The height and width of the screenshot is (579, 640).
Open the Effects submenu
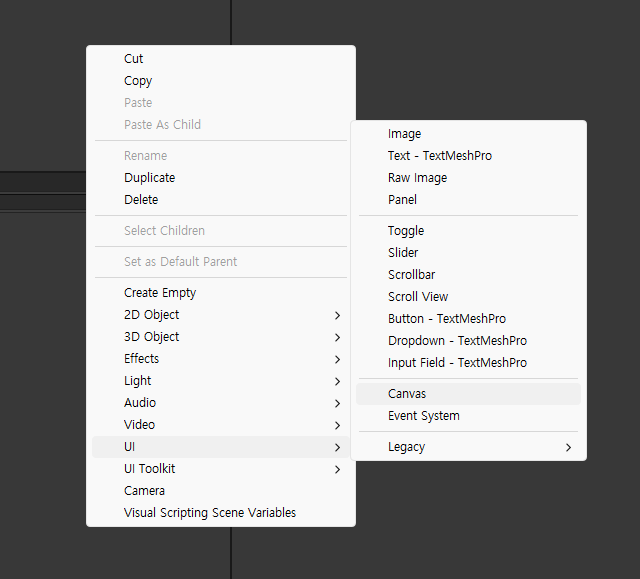(x=221, y=359)
